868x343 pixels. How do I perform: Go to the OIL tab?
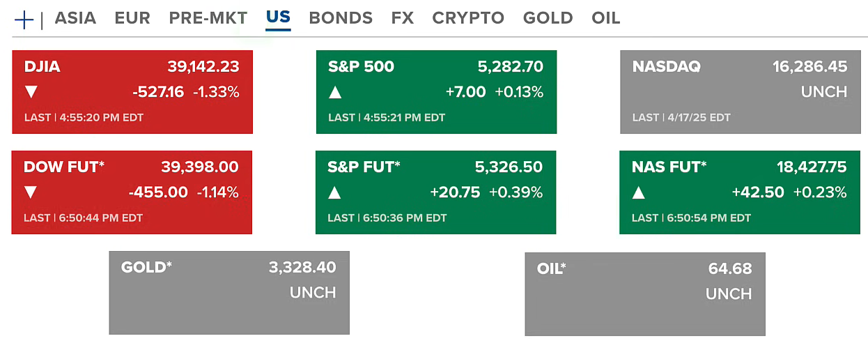[x=605, y=18]
